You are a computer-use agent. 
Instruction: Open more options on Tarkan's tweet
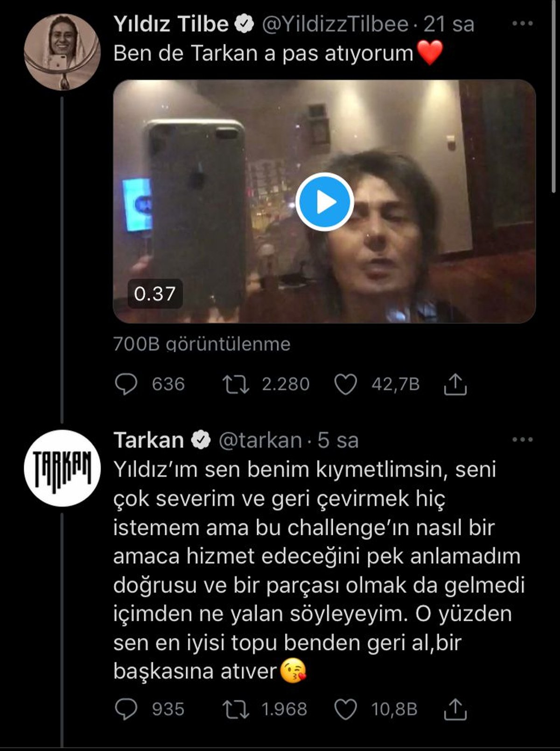pyautogui.click(x=522, y=439)
